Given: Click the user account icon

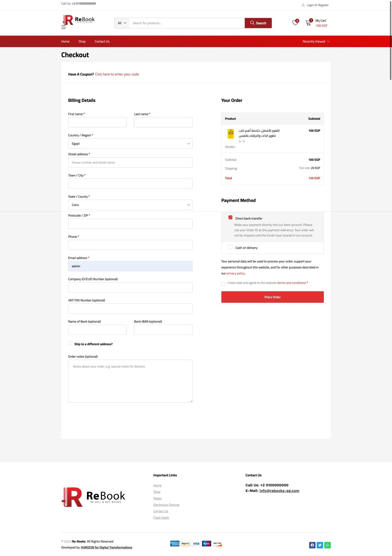Looking at the screenshot, I should [x=303, y=5].
